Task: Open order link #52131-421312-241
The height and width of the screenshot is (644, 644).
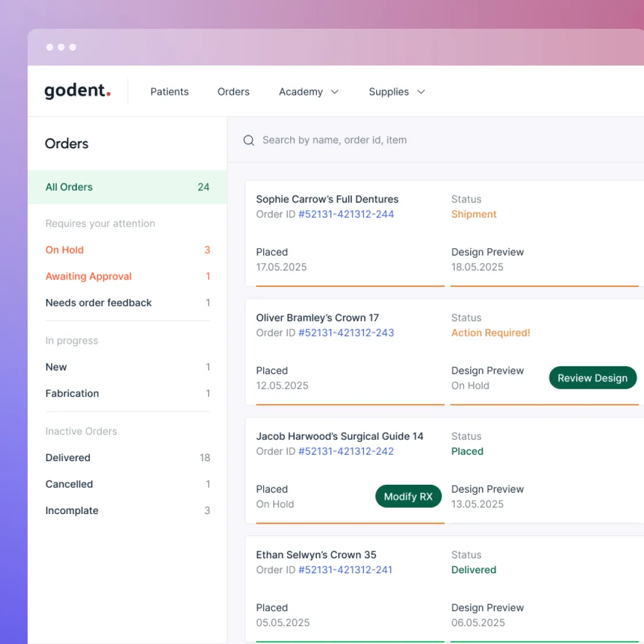Action: (345, 570)
